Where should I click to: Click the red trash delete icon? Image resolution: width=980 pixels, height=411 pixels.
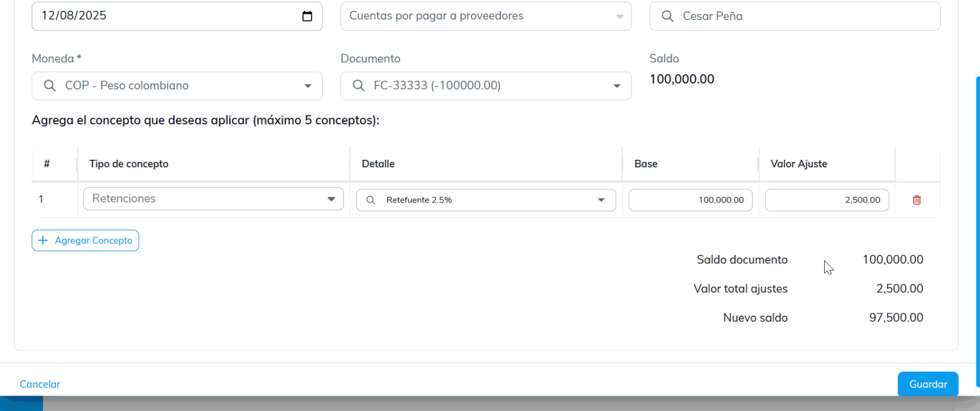click(x=917, y=200)
